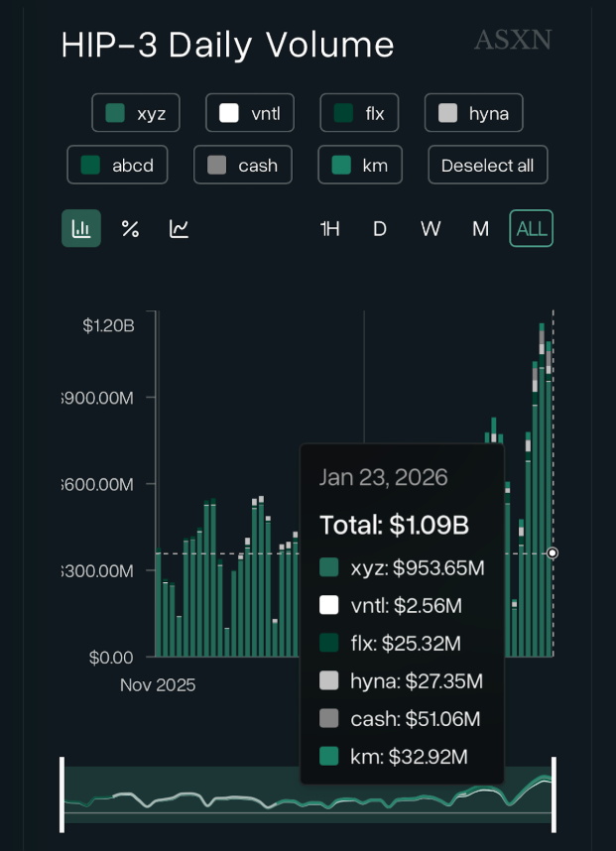
Task: Toggle the abcd series filter
Action: [117, 166]
